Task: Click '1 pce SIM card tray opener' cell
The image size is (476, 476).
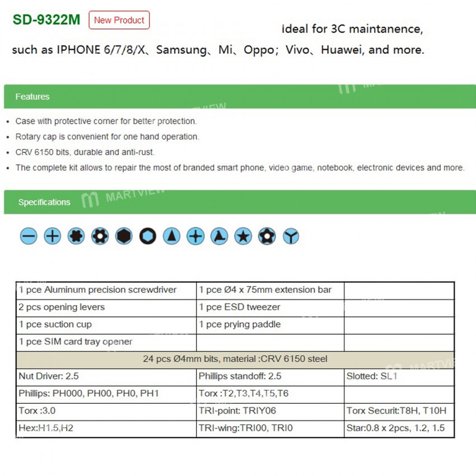Action: tap(106, 342)
